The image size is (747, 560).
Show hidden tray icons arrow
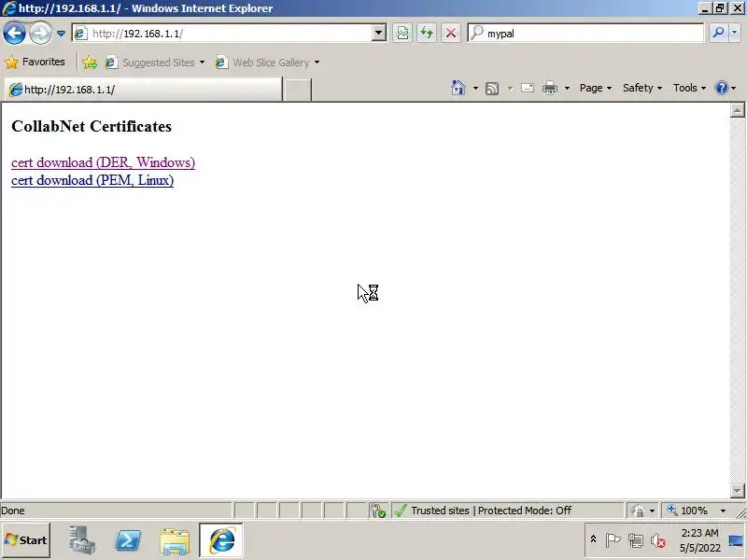593,539
